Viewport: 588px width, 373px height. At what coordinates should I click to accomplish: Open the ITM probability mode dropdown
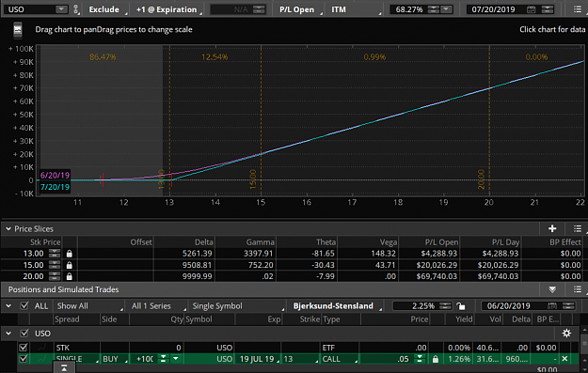(x=355, y=9)
